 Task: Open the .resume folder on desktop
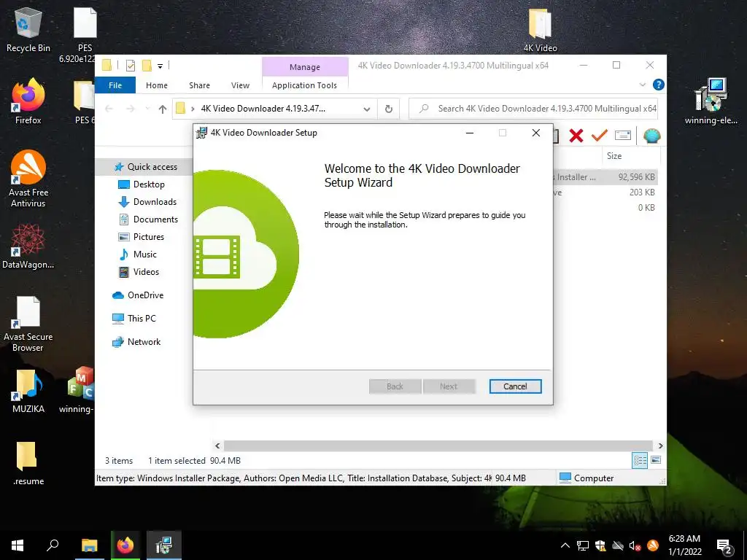(28, 463)
